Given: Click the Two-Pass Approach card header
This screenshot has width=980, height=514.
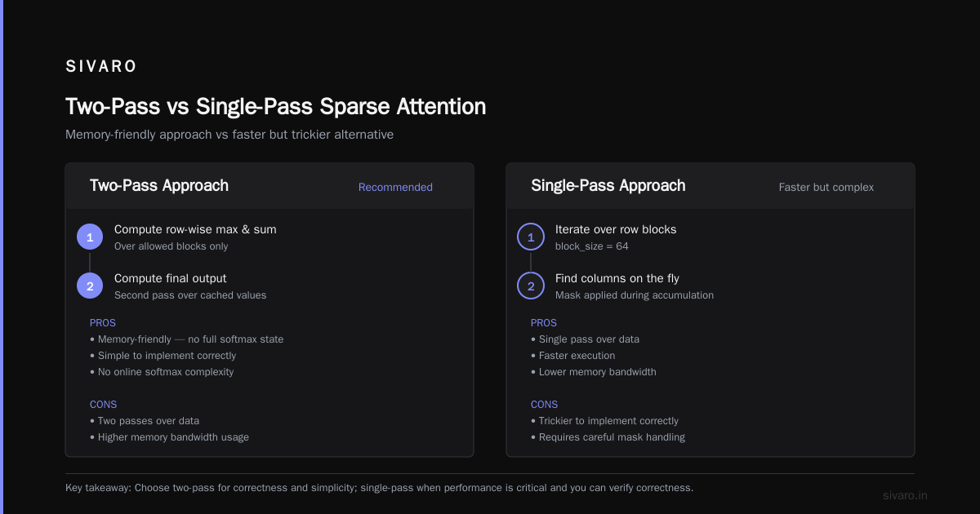Looking at the screenshot, I should click(x=269, y=186).
